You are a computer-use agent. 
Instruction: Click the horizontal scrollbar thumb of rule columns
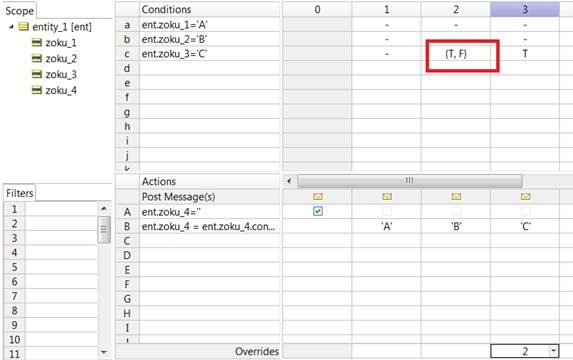410,181
